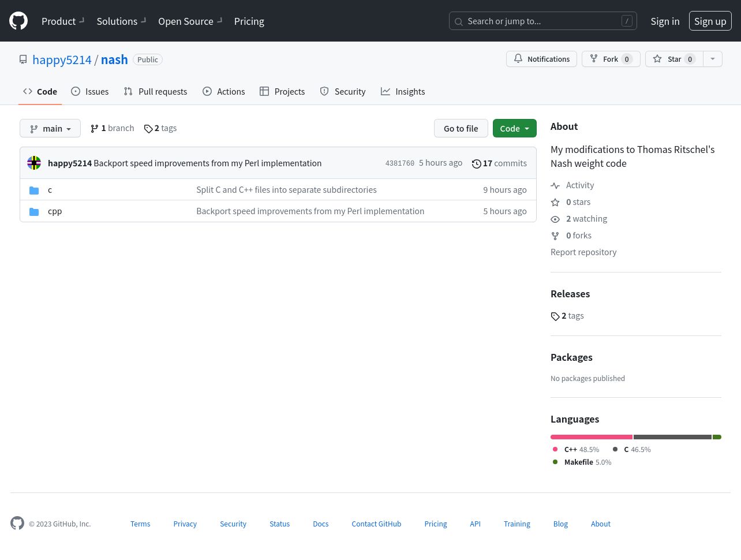Open footer Terms link

pyautogui.click(x=140, y=524)
